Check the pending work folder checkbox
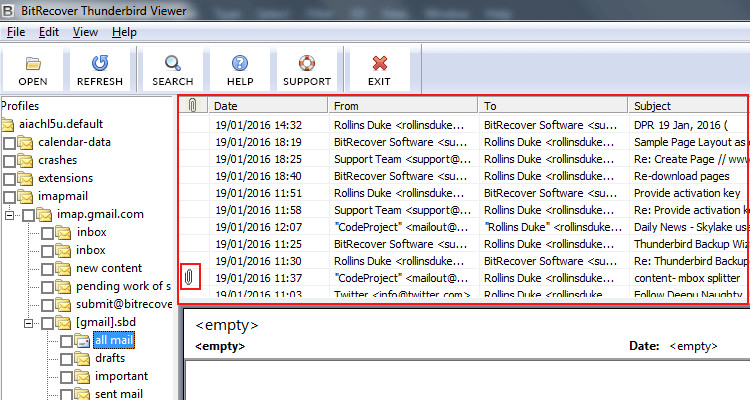The height and width of the screenshot is (400, 750). (47, 287)
